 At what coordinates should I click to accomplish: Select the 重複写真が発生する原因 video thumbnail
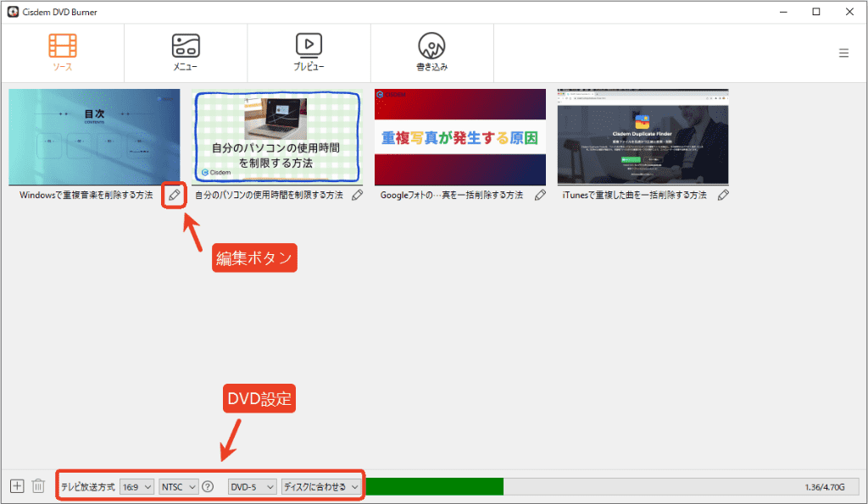(x=460, y=136)
